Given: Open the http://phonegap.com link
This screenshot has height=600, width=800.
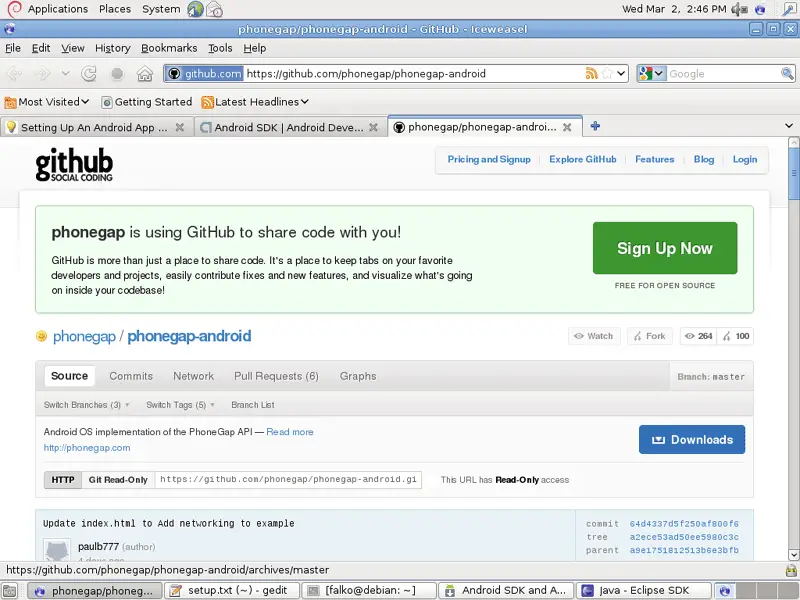Looking at the screenshot, I should click(x=87, y=448).
